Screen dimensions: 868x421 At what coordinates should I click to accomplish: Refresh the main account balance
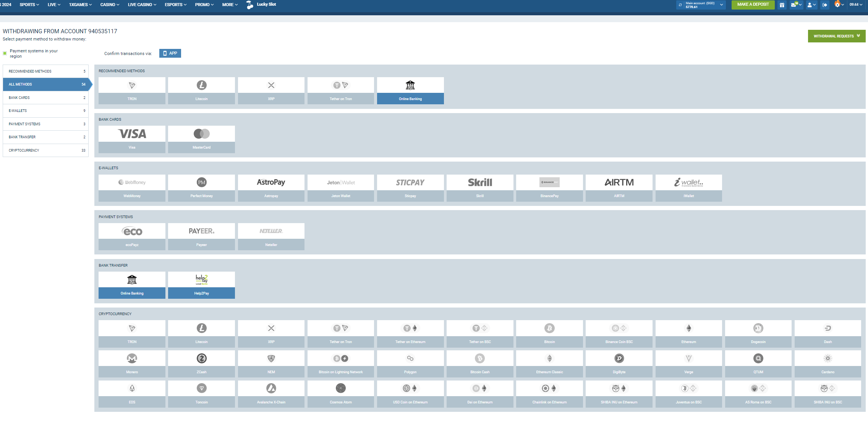click(x=680, y=5)
